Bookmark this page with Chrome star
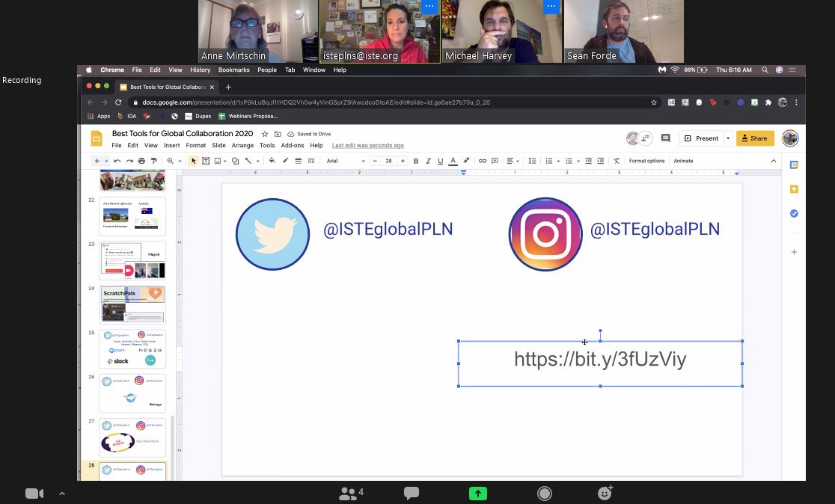This screenshot has height=504, width=835. (654, 102)
